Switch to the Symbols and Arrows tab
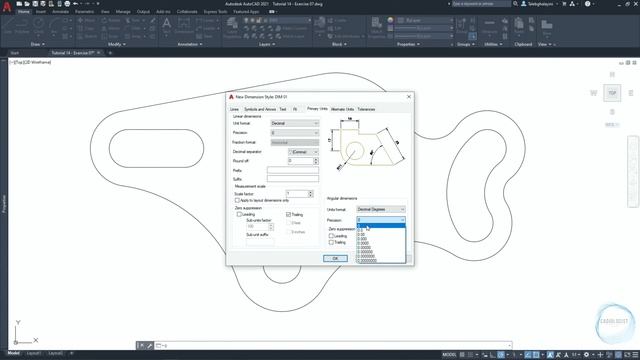This screenshot has height=360, width=640. (x=260, y=109)
